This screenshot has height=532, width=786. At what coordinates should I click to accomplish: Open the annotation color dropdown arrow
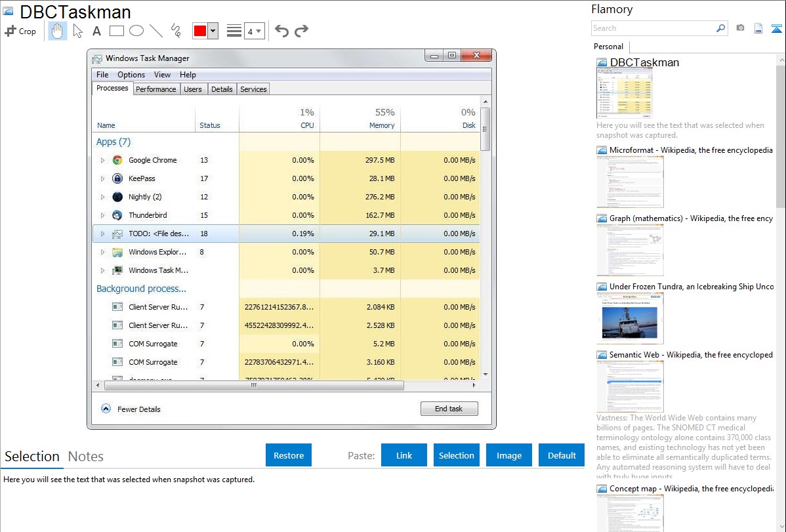213,31
